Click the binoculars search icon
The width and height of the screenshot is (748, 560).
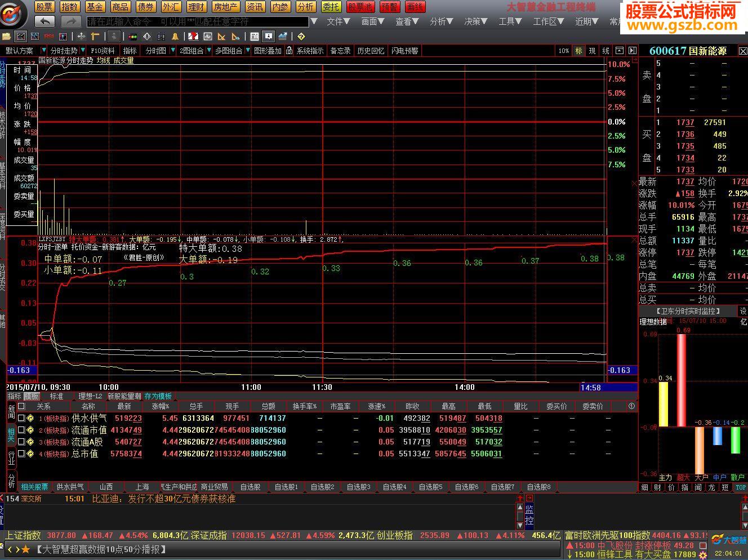coord(161,37)
